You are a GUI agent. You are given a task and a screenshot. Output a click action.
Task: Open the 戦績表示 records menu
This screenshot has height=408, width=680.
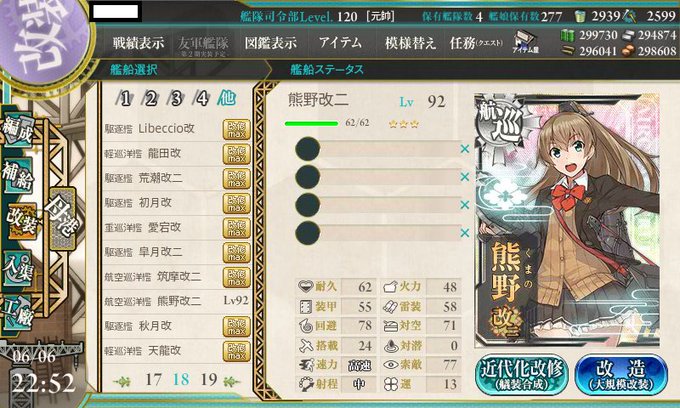pos(138,43)
